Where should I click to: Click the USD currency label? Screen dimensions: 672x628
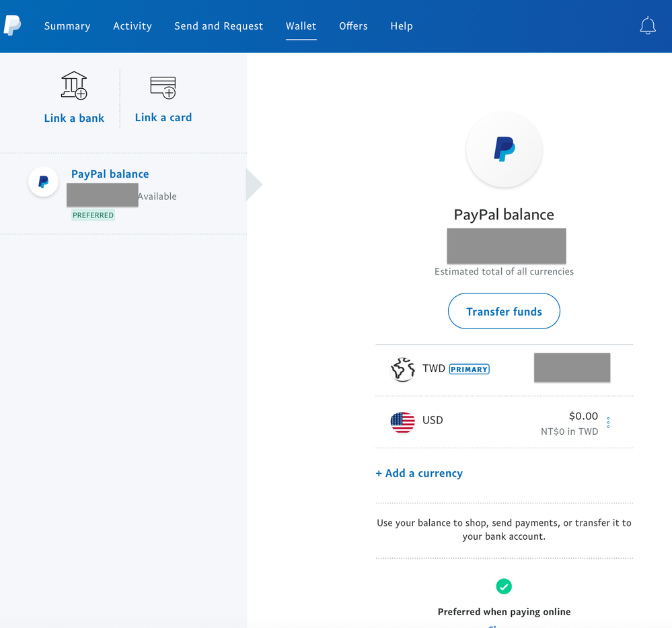point(433,420)
